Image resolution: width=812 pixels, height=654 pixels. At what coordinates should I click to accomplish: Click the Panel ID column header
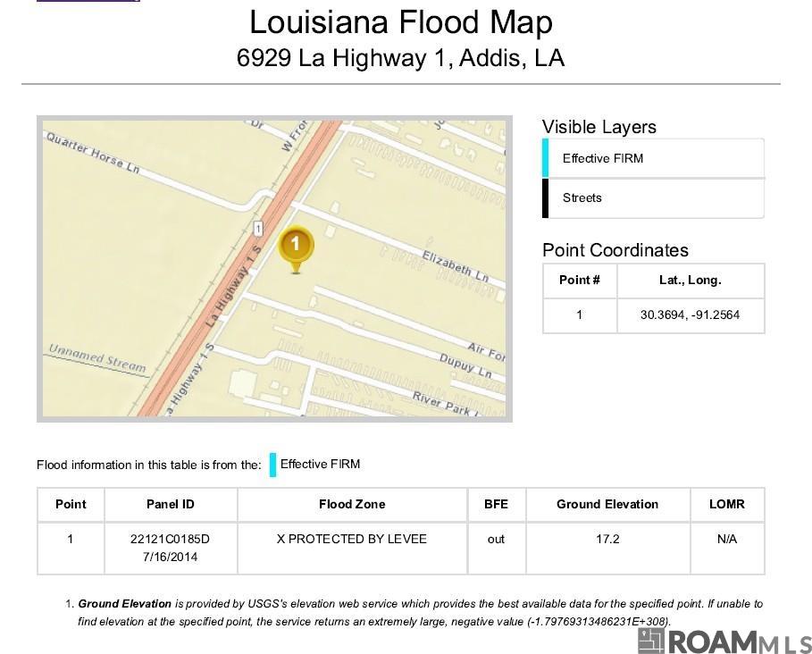click(171, 505)
